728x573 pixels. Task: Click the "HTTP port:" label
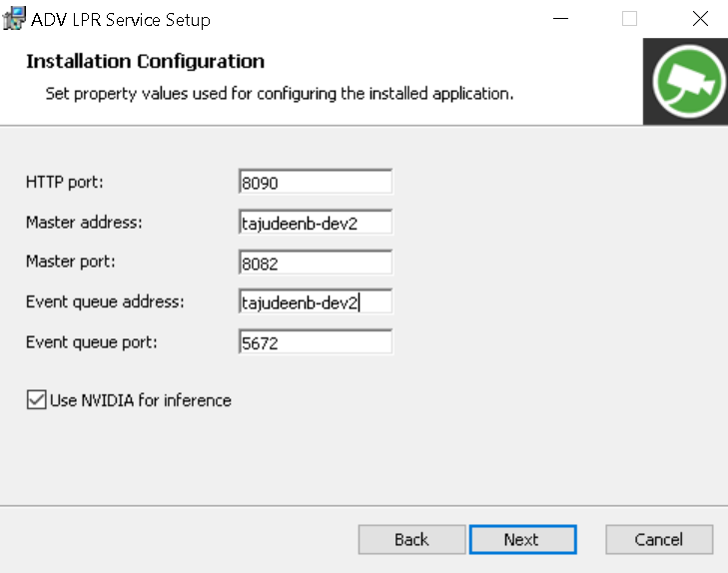coord(65,182)
